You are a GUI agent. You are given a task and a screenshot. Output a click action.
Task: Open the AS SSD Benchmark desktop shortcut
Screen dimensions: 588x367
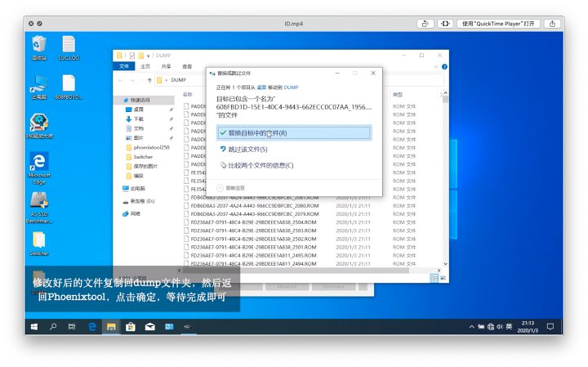point(39,202)
